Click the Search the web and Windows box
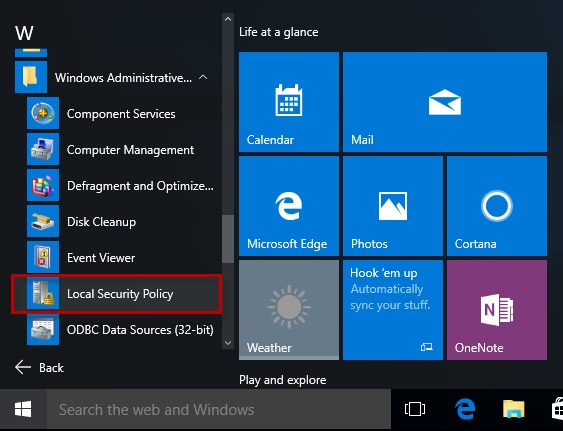This screenshot has height=431, width=563. point(218,409)
